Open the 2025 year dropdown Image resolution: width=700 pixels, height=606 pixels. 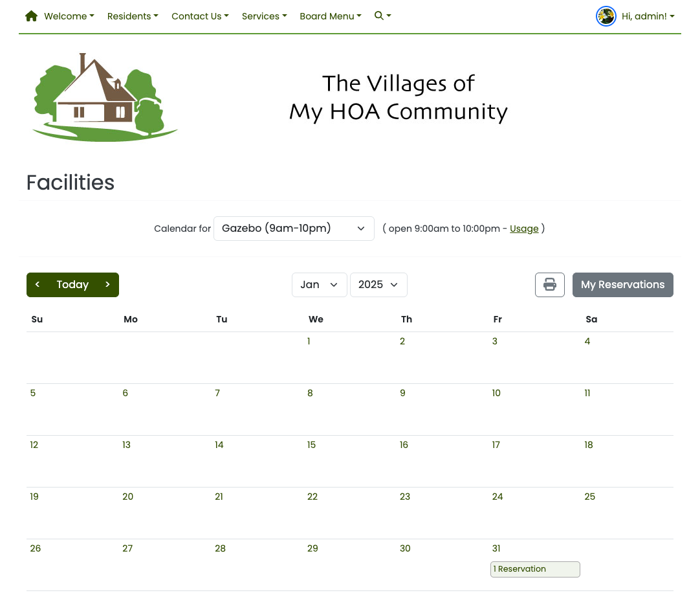(378, 284)
